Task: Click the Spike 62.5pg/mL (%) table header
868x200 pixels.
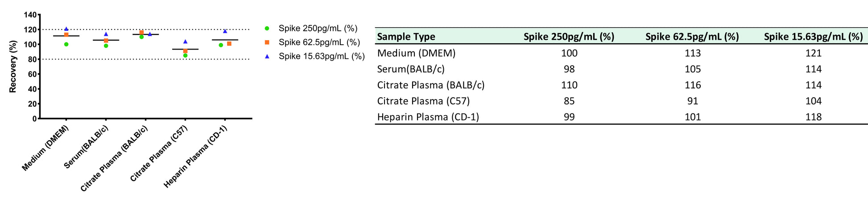Action: (x=692, y=37)
